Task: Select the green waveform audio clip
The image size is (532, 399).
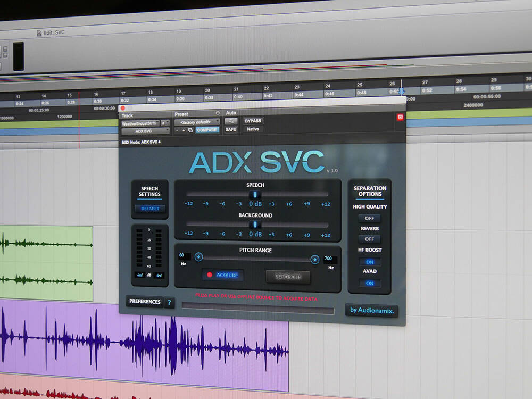Action: [x=46, y=263]
